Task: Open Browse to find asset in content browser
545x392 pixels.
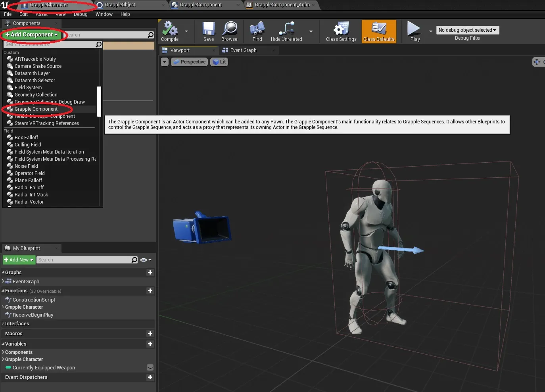Action: [x=229, y=31]
